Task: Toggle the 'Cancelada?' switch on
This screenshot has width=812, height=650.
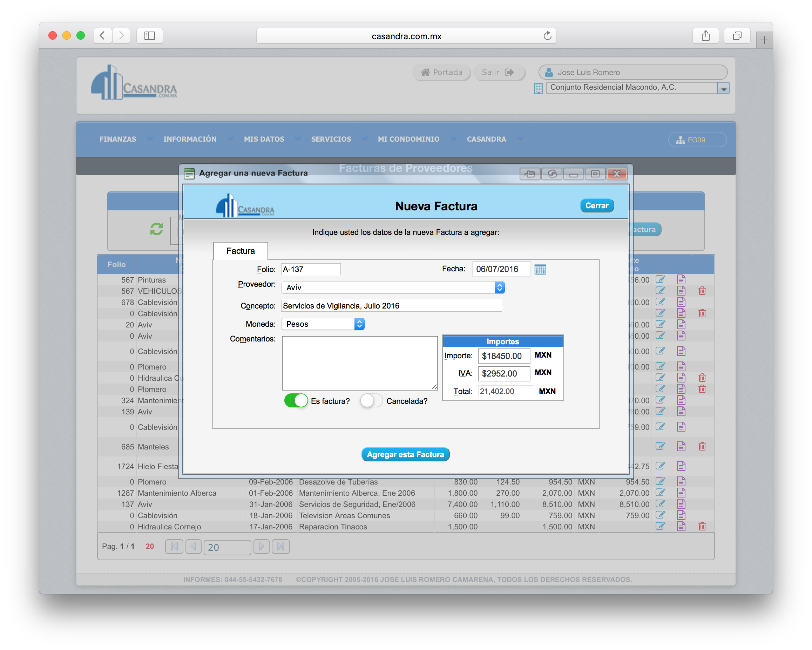Action: click(x=371, y=401)
